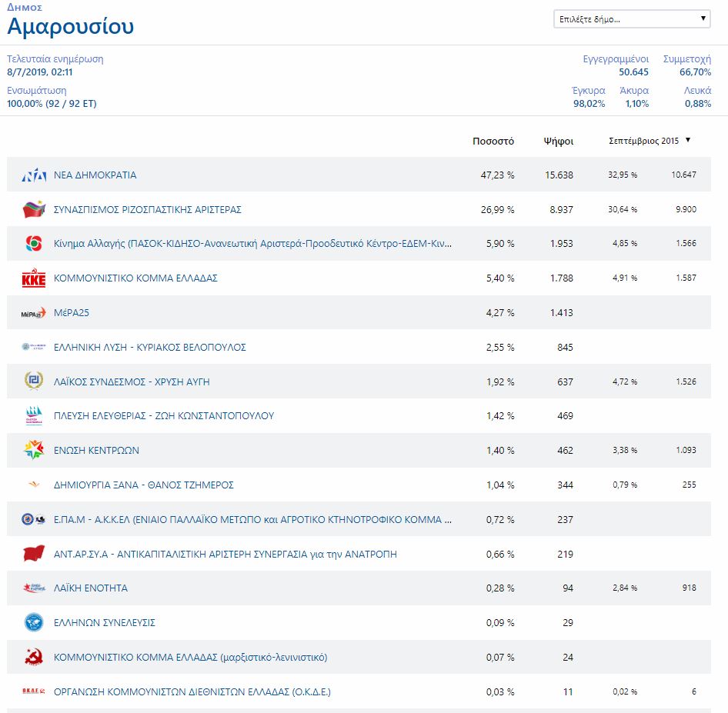Click the KKE percentage '5,40 %'

click(500, 278)
